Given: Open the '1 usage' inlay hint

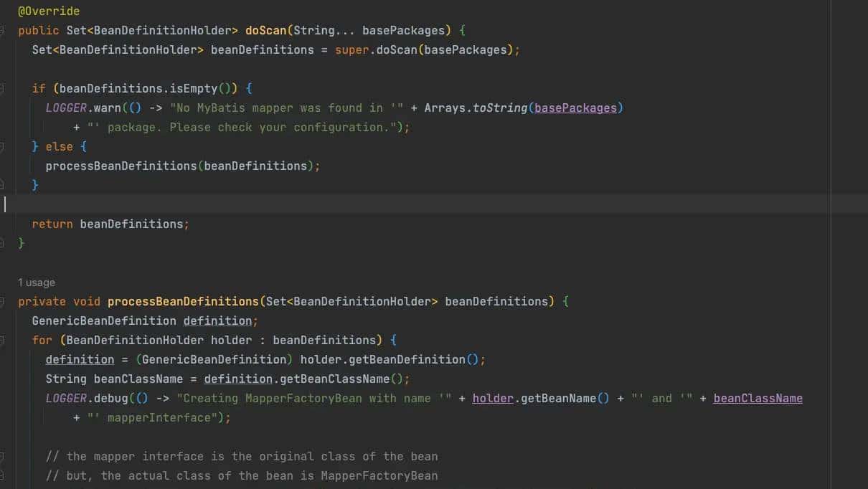Looking at the screenshot, I should click(x=37, y=283).
